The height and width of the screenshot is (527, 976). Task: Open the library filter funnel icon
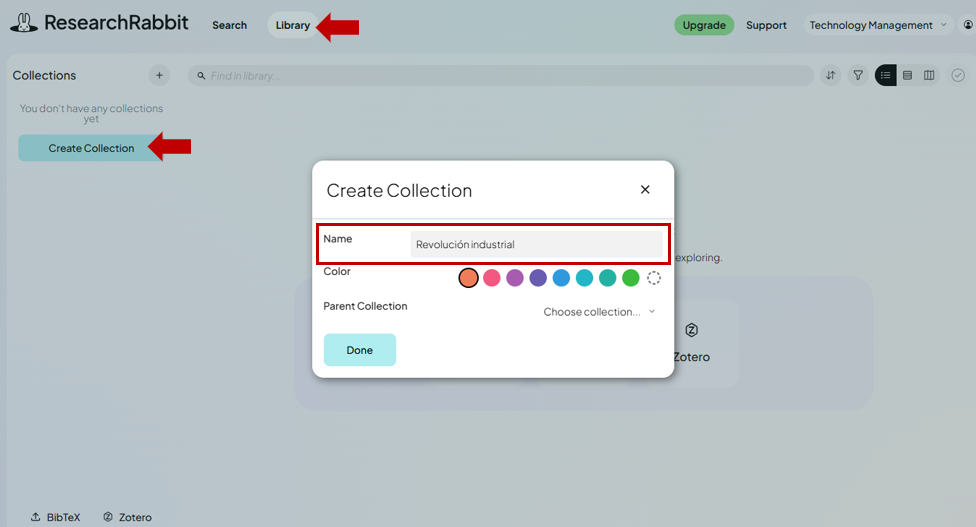857,75
